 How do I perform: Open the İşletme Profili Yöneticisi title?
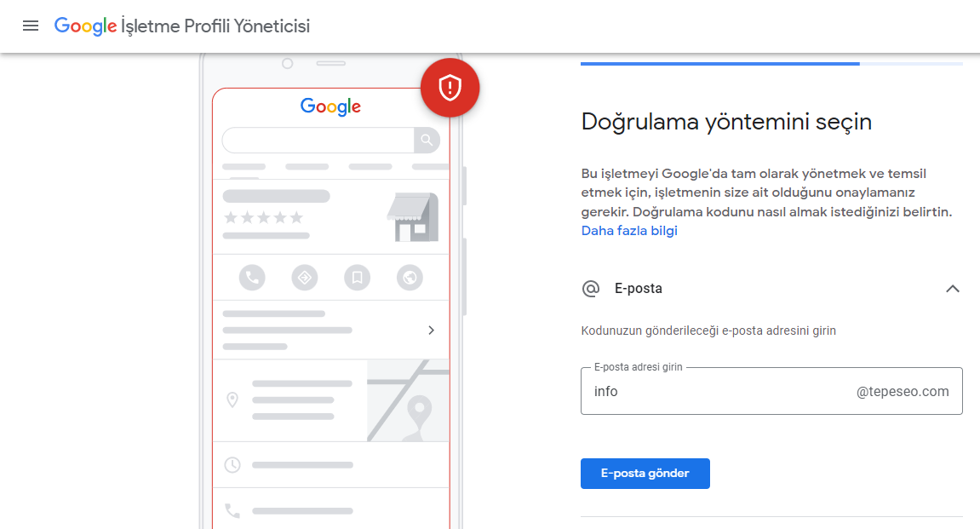coord(213,26)
